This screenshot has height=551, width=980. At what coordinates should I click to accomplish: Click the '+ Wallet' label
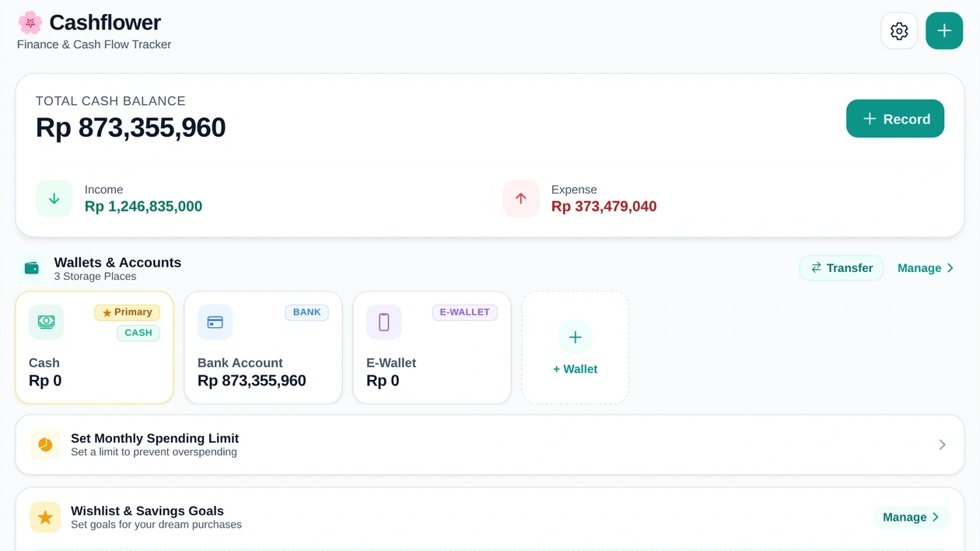[576, 369]
